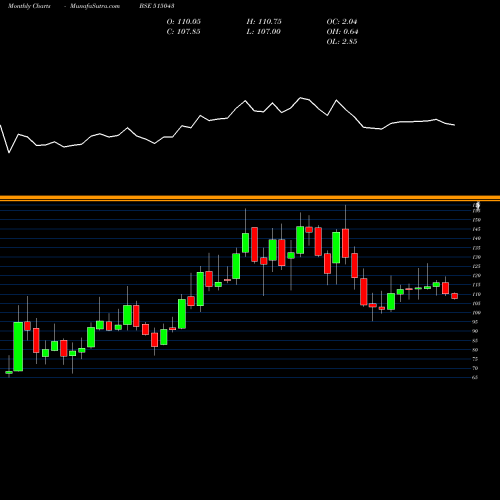The height and width of the screenshot is (500, 500).
Task: Click the 'OL: 2.85' reading
Action: point(342,42)
